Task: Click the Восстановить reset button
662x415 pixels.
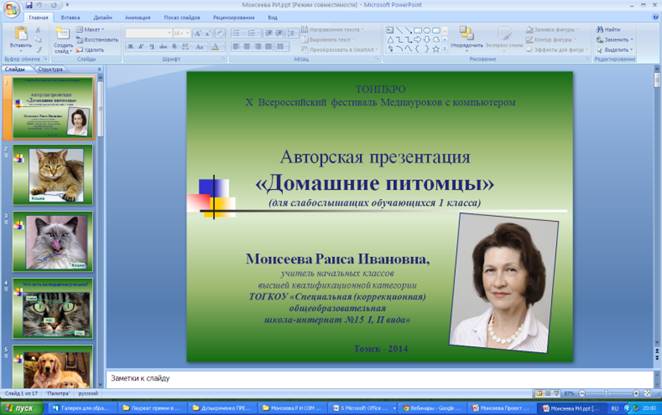Action: click(x=98, y=40)
